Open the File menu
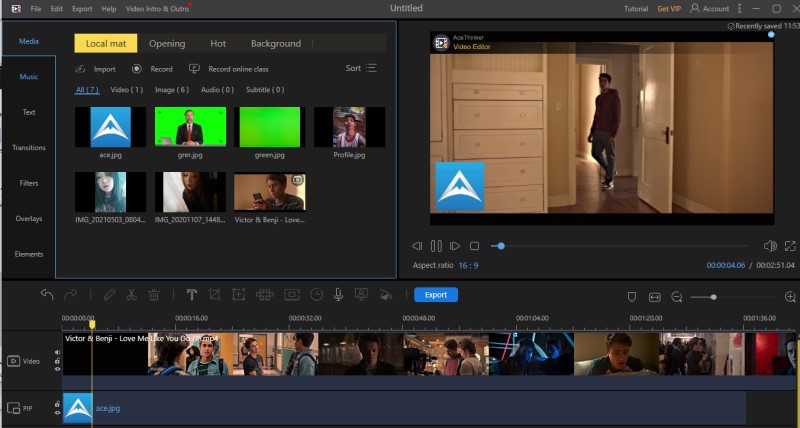Screen dimensions: 800x428 pyautogui.click(x=36, y=9)
